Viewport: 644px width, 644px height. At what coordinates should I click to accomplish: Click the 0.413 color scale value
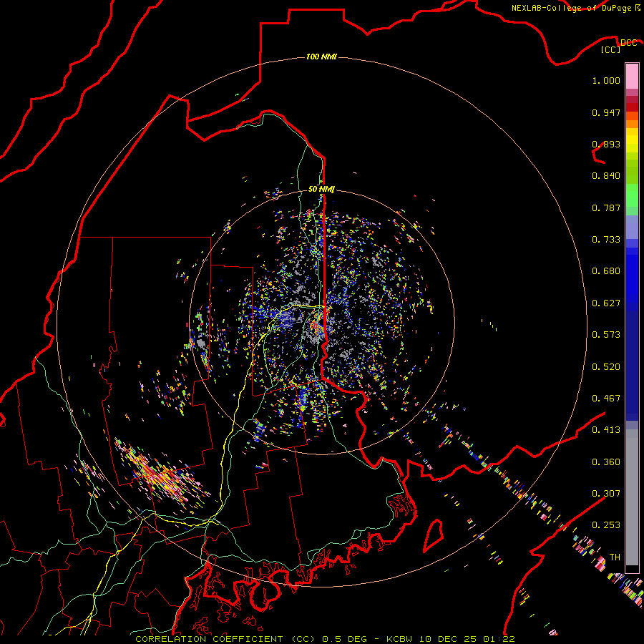(606, 430)
